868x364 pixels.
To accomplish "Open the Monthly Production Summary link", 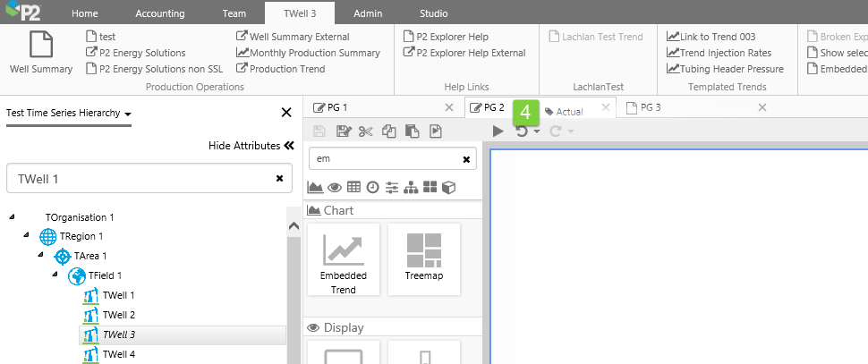I will [308, 53].
